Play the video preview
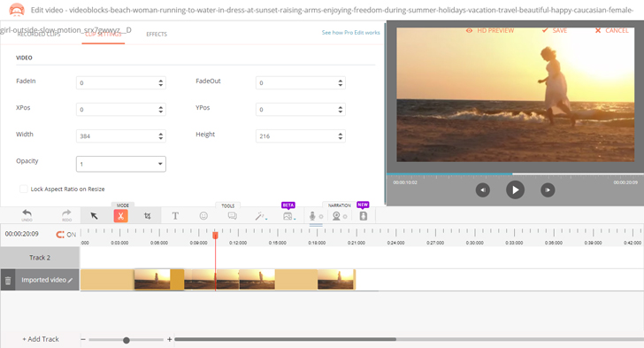This screenshot has width=644, height=348. coord(515,190)
